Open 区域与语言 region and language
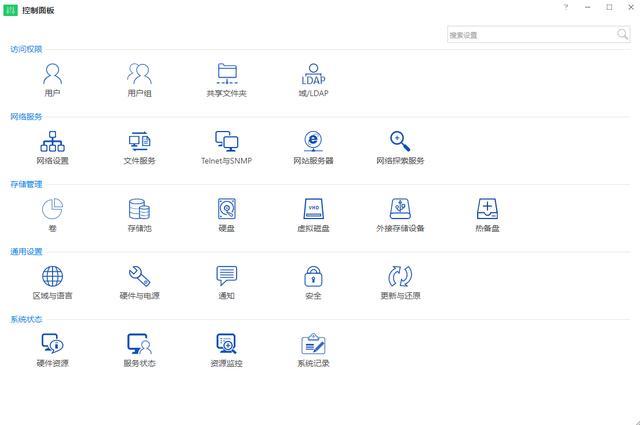640x425 pixels. pyautogui.click(x=53, y=278)
